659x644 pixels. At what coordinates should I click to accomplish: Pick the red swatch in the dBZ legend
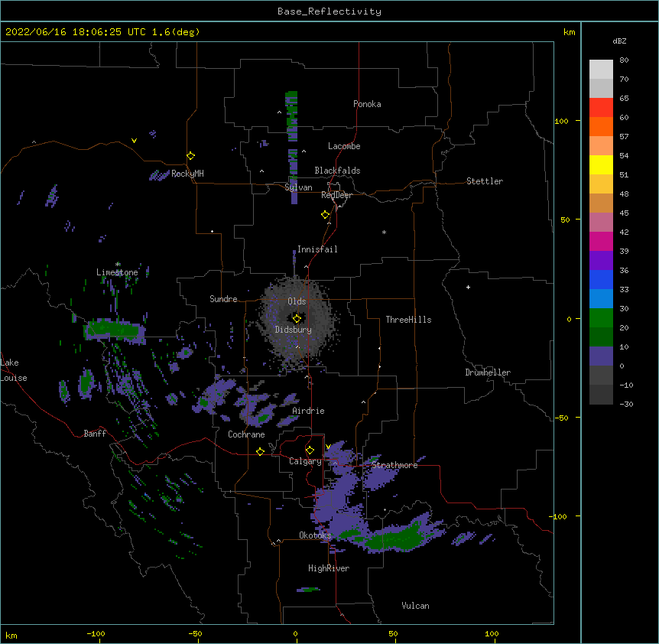click(601, 107)
